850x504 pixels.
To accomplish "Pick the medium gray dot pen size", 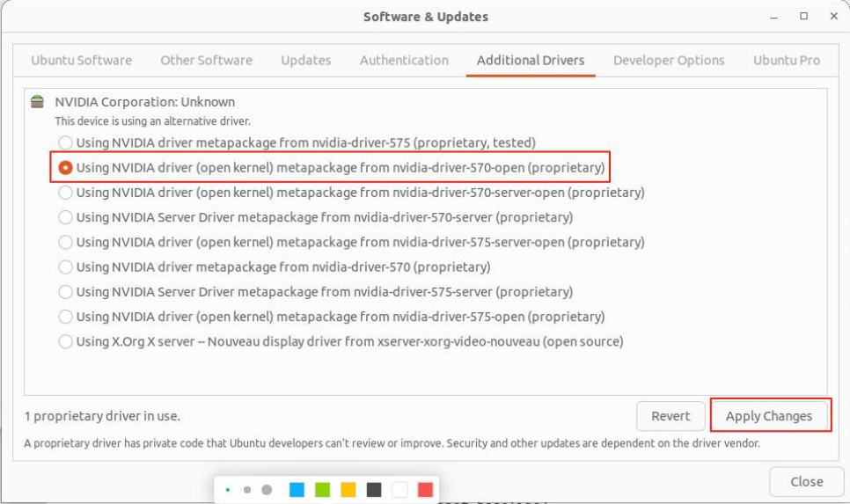I will (x=247, y=490).
